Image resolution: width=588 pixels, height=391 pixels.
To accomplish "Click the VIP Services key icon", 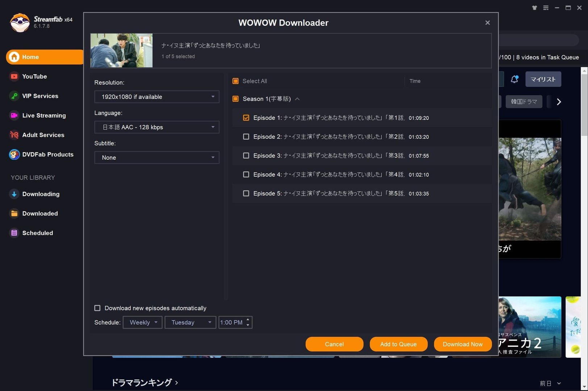I will 14,96.
